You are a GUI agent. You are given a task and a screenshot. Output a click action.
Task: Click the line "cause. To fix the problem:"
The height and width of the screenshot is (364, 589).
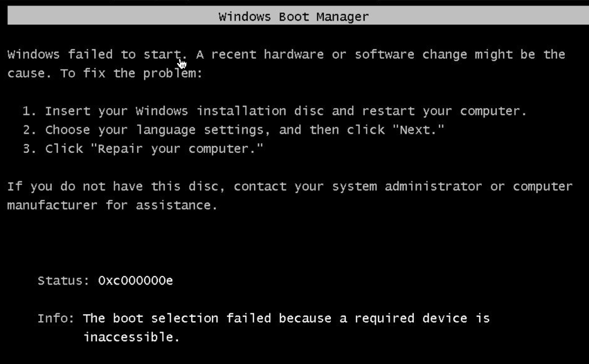pos(105,73)
